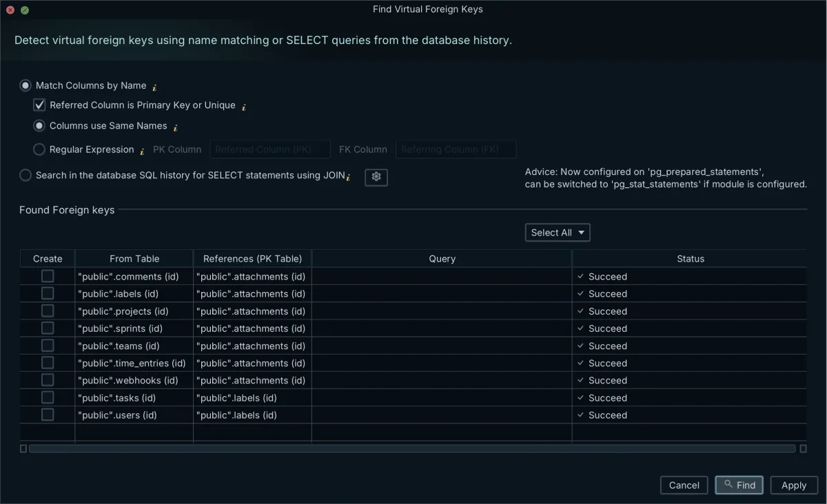The image size is (827, 504).
Task: Click the Create column header
Action: pos(48,259)
